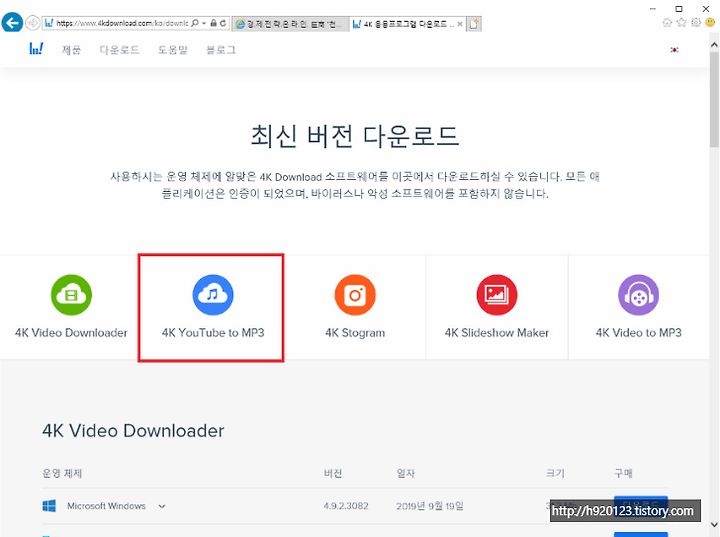
Task: Select the 4K download page browser tab
Action: click(408, 24)
